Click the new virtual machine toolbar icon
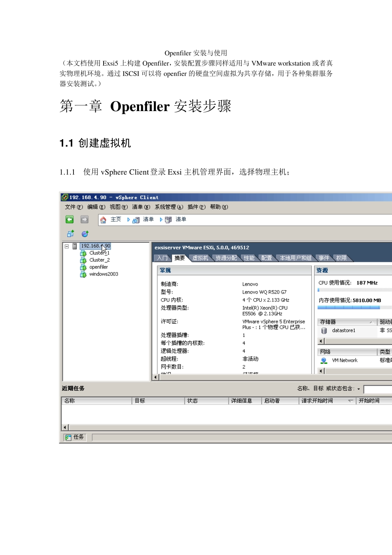This screenshot has width=392, height=555. coord(71,234)
